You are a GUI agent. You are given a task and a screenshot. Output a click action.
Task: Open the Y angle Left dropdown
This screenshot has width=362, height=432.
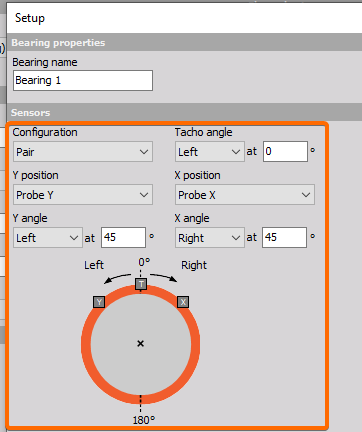pos(48,238)
